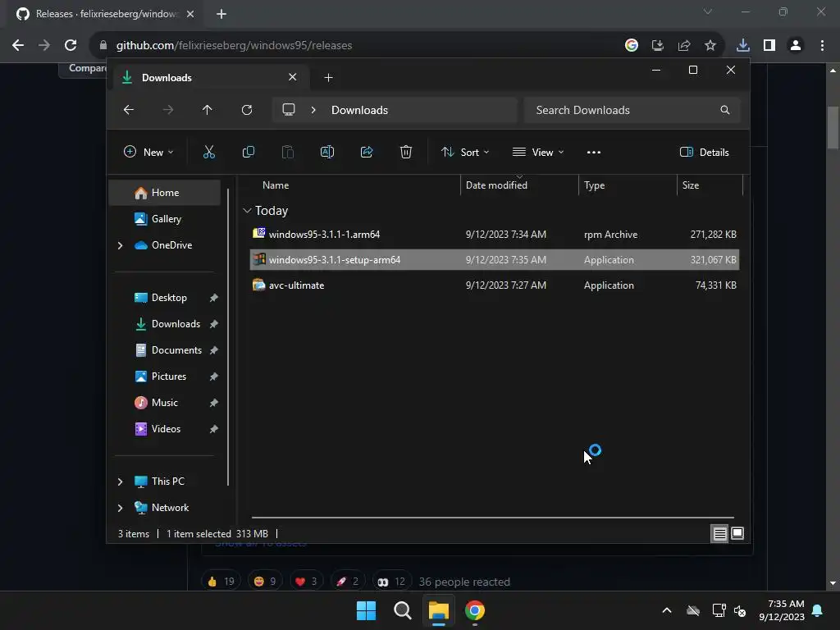Click Chrome icon in taskbar

click(475, 610)
